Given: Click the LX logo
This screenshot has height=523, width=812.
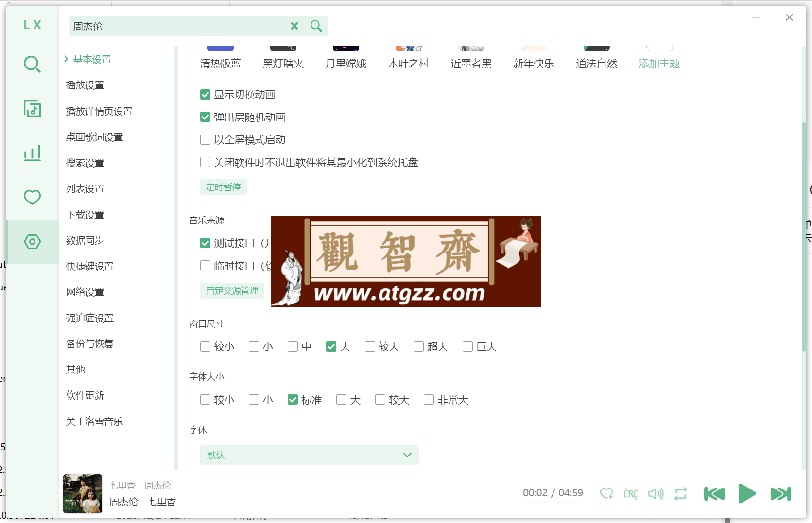Looking at the screenshot, I should pos(33,25).
